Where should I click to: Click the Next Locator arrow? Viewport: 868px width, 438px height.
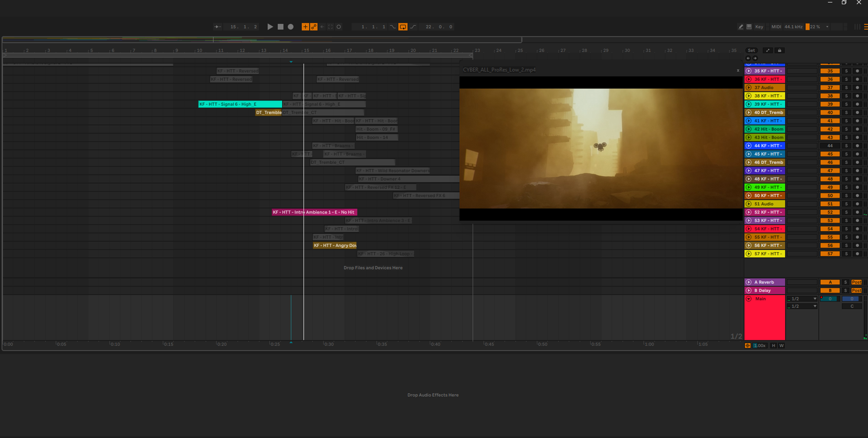tap(755, 58)
